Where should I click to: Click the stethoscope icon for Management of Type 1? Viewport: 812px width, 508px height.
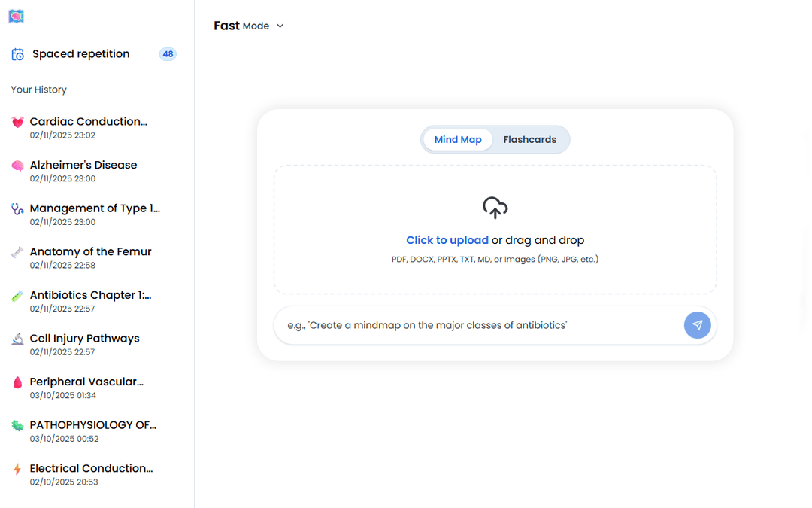(16, 208)
